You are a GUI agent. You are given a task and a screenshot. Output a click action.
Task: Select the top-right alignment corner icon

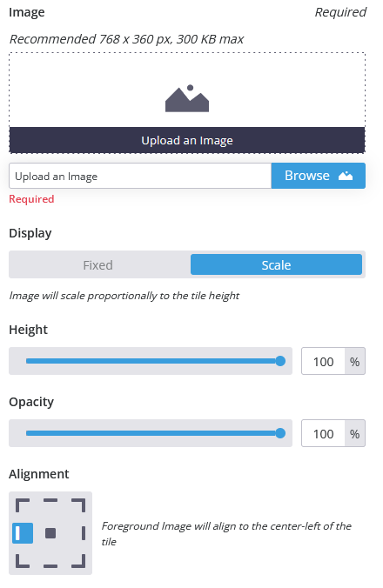click(78, 505)
